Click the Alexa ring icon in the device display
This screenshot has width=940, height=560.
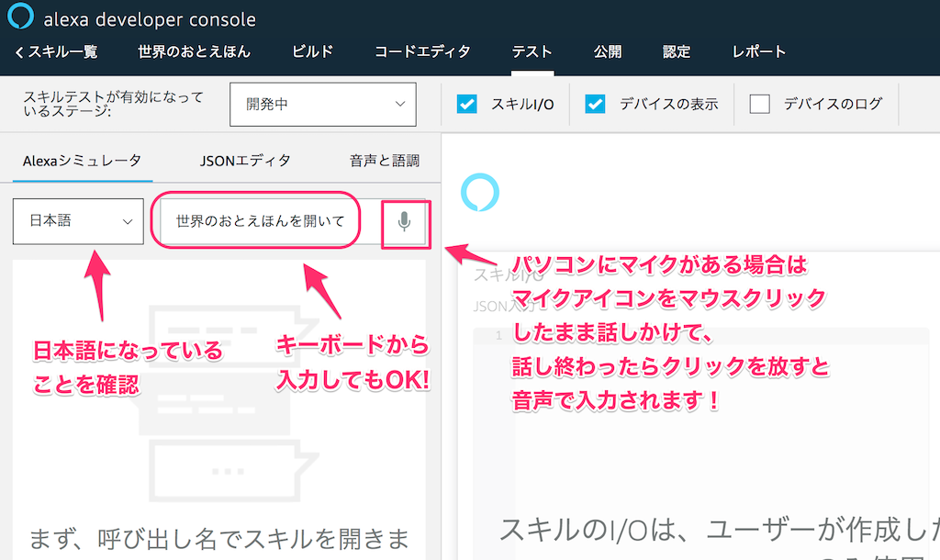click(479, 193)
